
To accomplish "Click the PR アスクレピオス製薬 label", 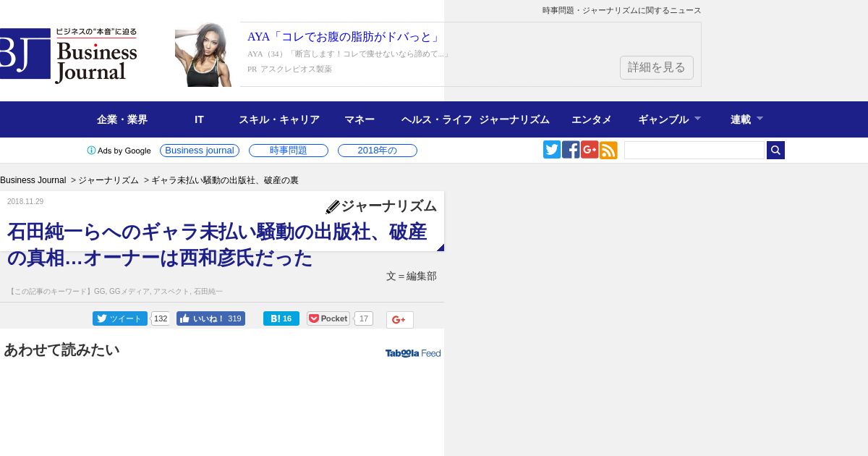I will 289,69.
